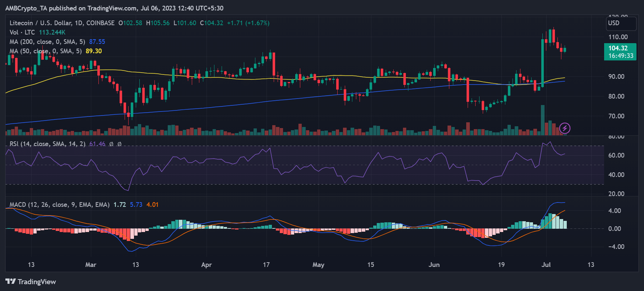Viewport: 644px width, 291px height.
Task: Click the MACD histogram value 1.72
Action: (120, 205)
